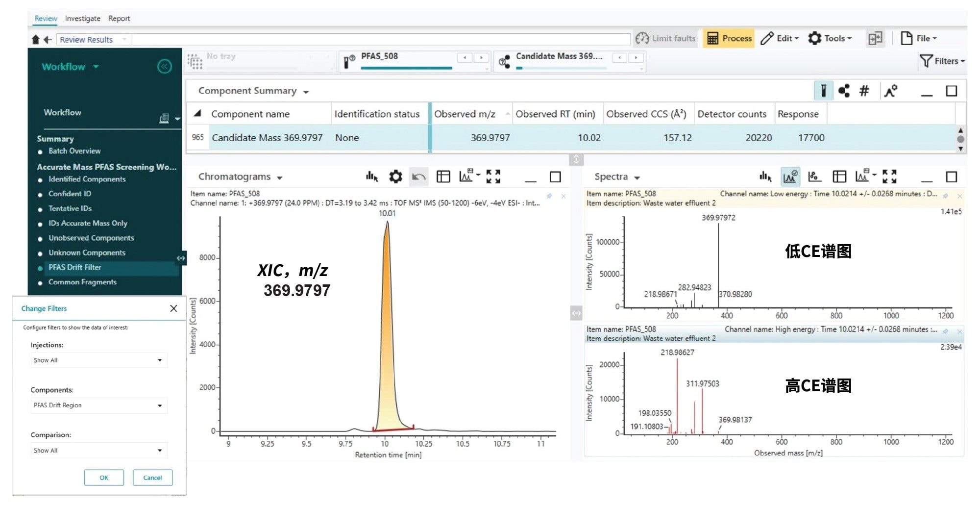
Task: Open chromatogram plot options dropdown icon
Action: (x=469, y=176)
